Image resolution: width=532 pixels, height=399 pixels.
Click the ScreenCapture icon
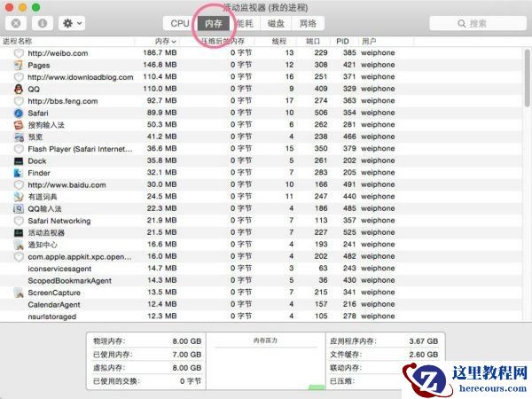(19, 293)
